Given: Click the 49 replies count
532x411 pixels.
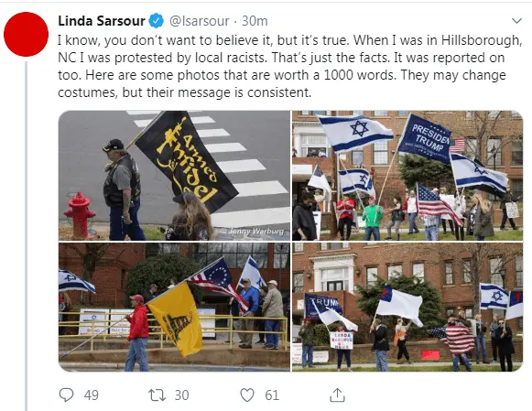Looking at the screenshot, I should coord(92,395).
